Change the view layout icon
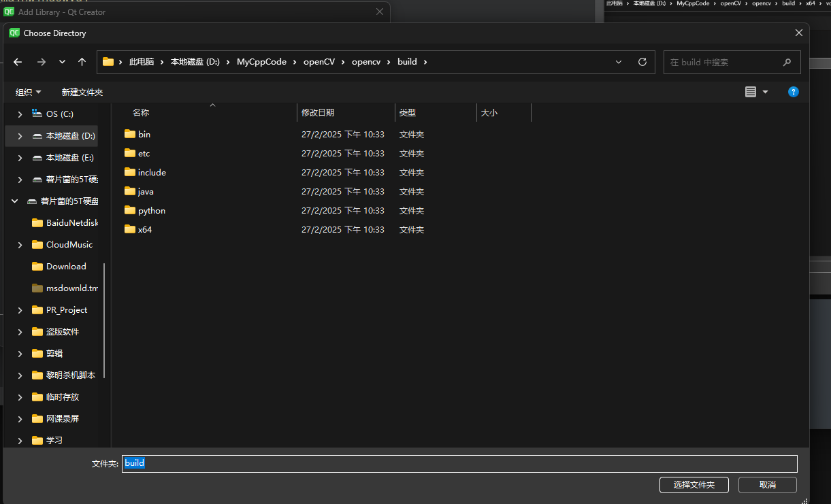 click(751, 92)
